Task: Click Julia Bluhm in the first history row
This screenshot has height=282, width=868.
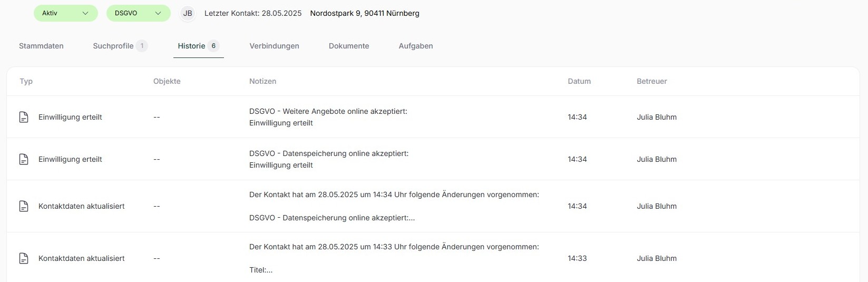Action: [x=657, y=117]
